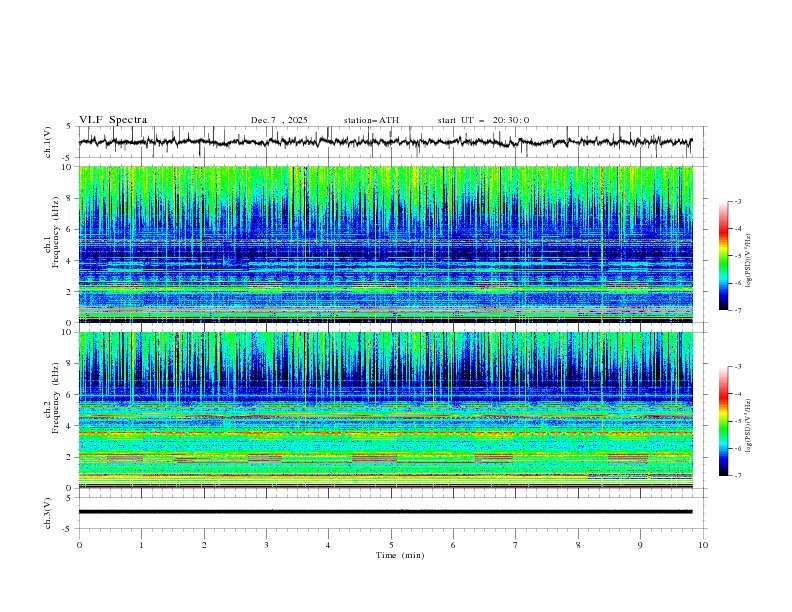The image size is (792, 612).
Task: Click time axis tick label "1"
Action: pos(141,545)
